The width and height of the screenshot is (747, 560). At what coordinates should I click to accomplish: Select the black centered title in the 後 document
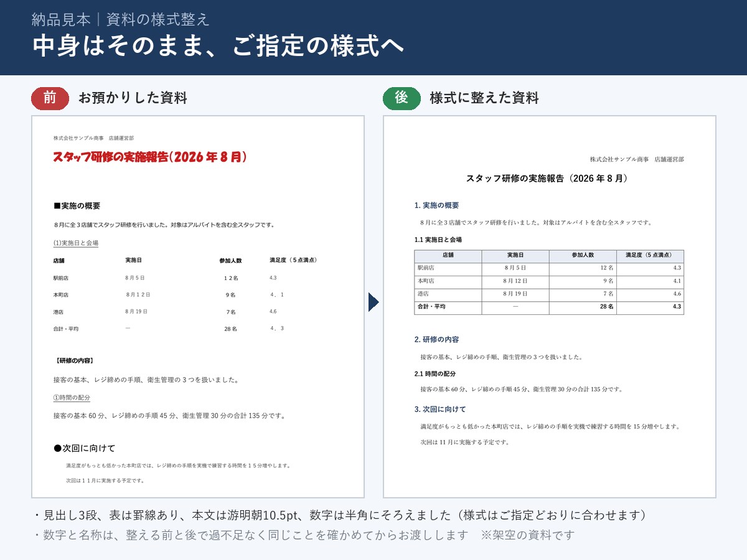point(547,178)
